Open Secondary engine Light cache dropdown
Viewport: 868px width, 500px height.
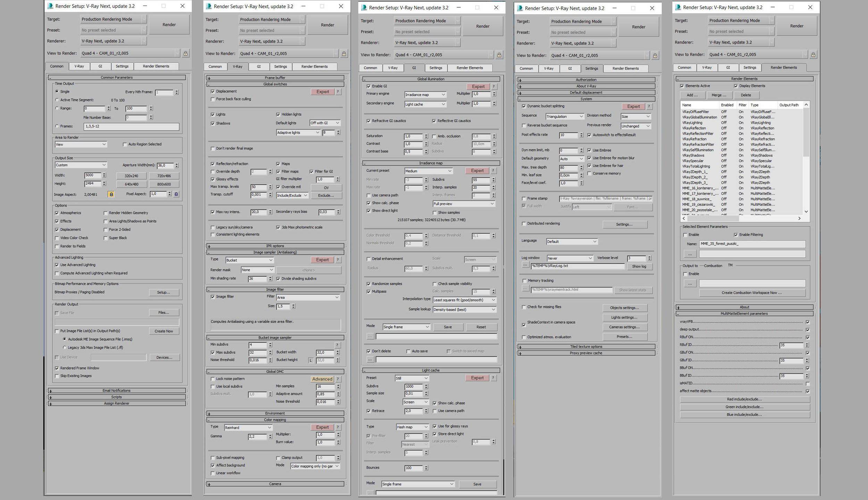coord(425,104)
